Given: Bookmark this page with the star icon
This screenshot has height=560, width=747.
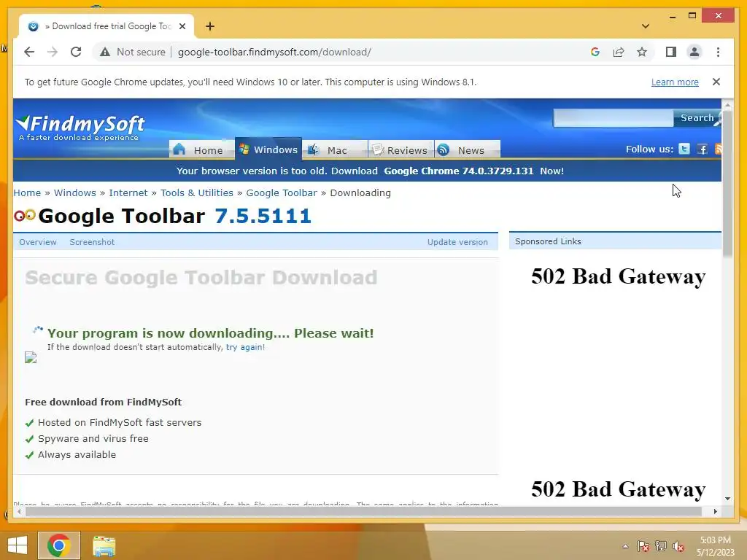Looking at the screenshot, I should coord(642,52).
